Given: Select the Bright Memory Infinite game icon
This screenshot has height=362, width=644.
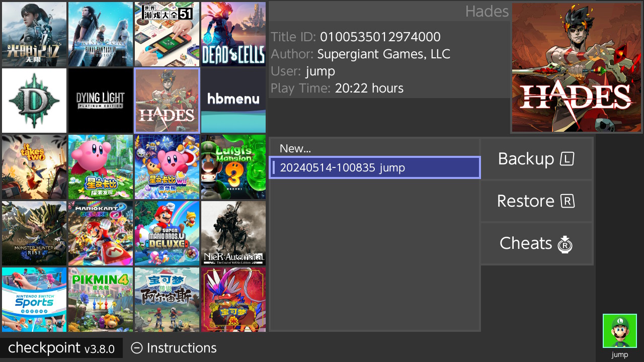Looking at the screenshot, I should [34, 34].
